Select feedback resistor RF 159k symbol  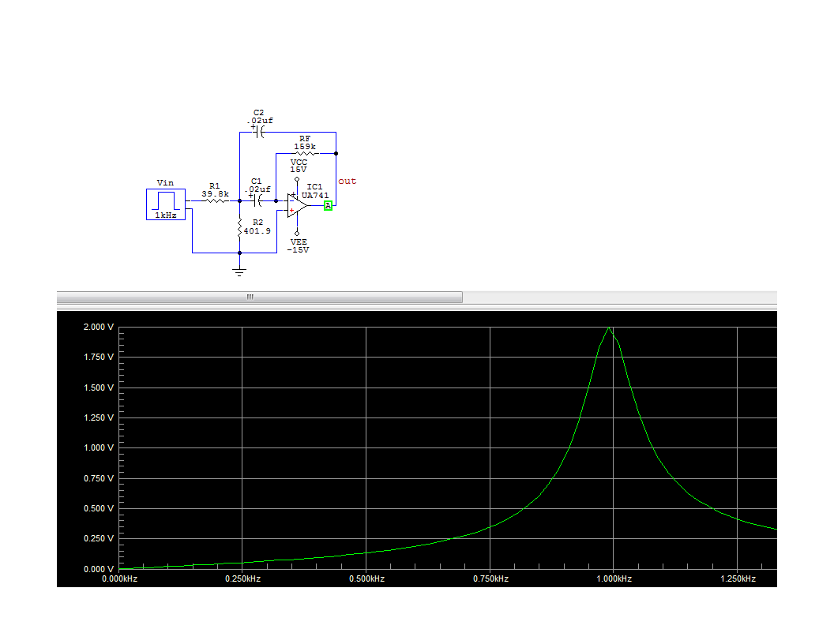(306, 154)
